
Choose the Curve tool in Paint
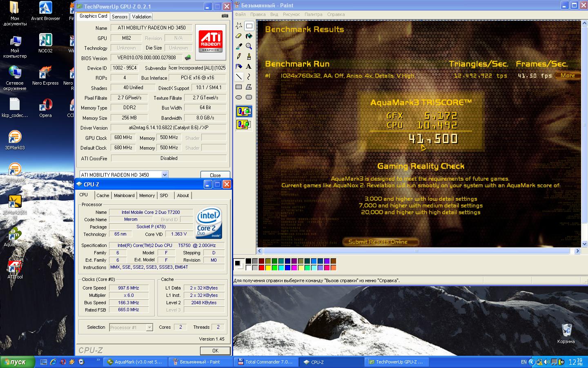click(x=249, y=77)
